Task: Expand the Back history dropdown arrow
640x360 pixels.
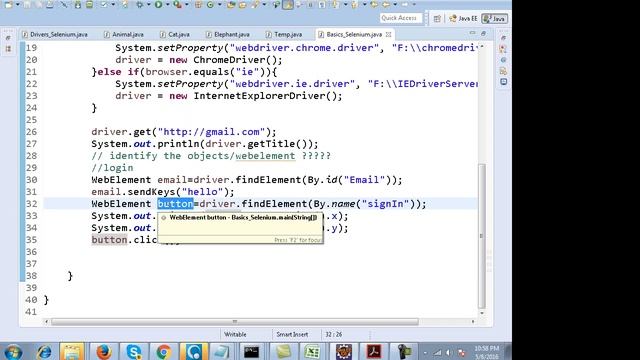Action: [x=396, y=4]
